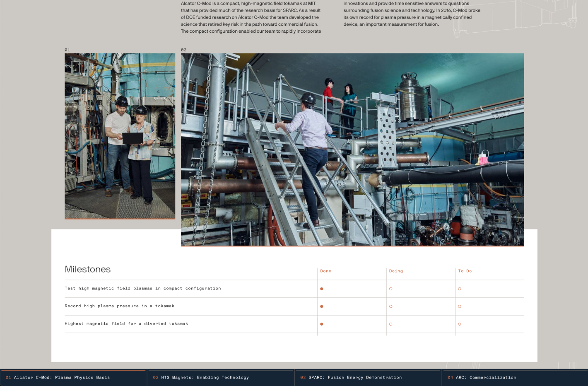Screen dimensions: 588x386
Task: Click photo 02 of man climbing staircase
Action: point(352,150)
